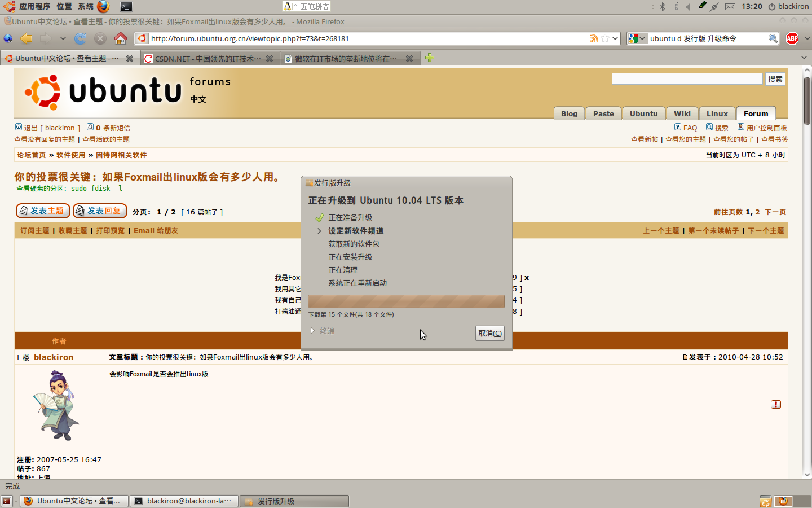Click the upgrade download progress bar
This screenshot has width=812, height=508.
point(406,301)
